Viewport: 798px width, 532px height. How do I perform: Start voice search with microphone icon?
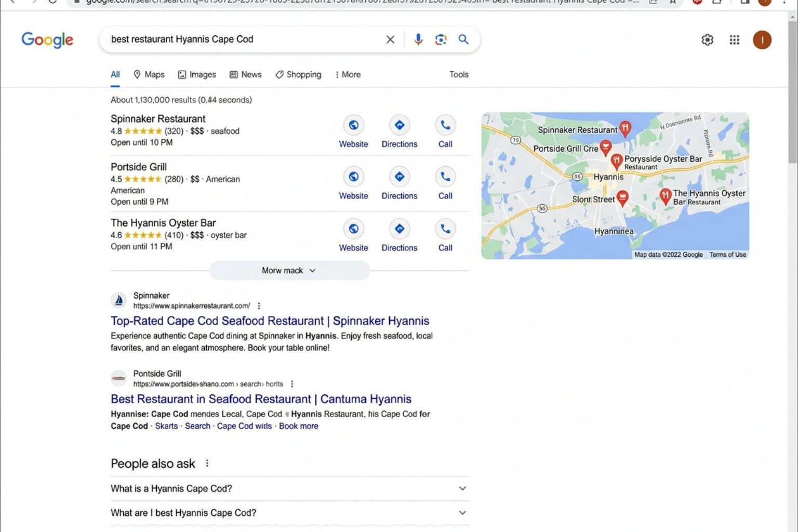point(418,39)
